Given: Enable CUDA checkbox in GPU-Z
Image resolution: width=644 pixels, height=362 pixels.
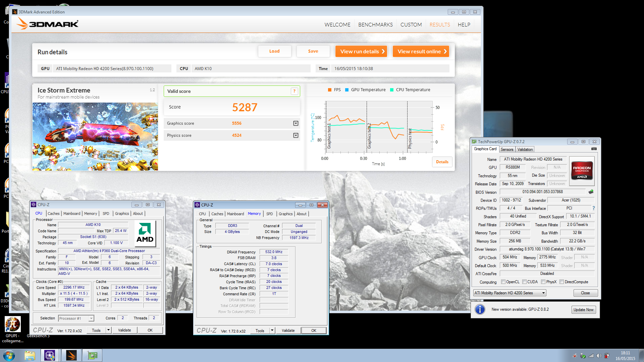Looking at the screenshot, I should [524, 282].
